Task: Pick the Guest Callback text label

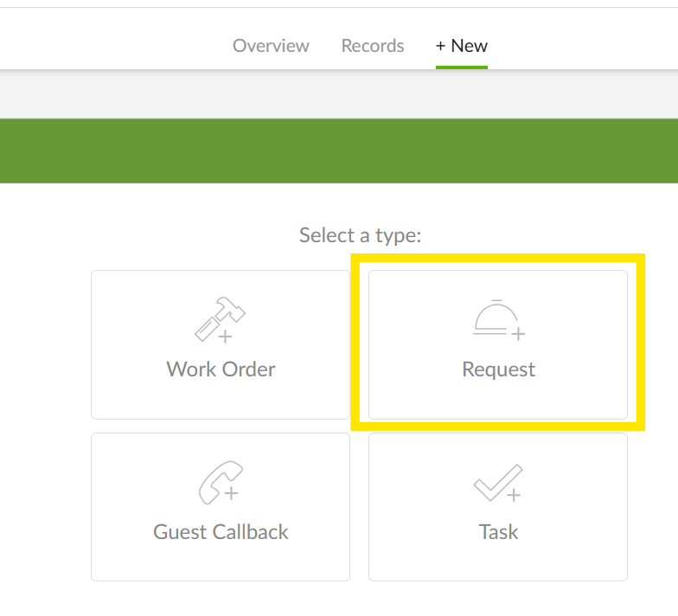Action: click(x=221, y=532)
